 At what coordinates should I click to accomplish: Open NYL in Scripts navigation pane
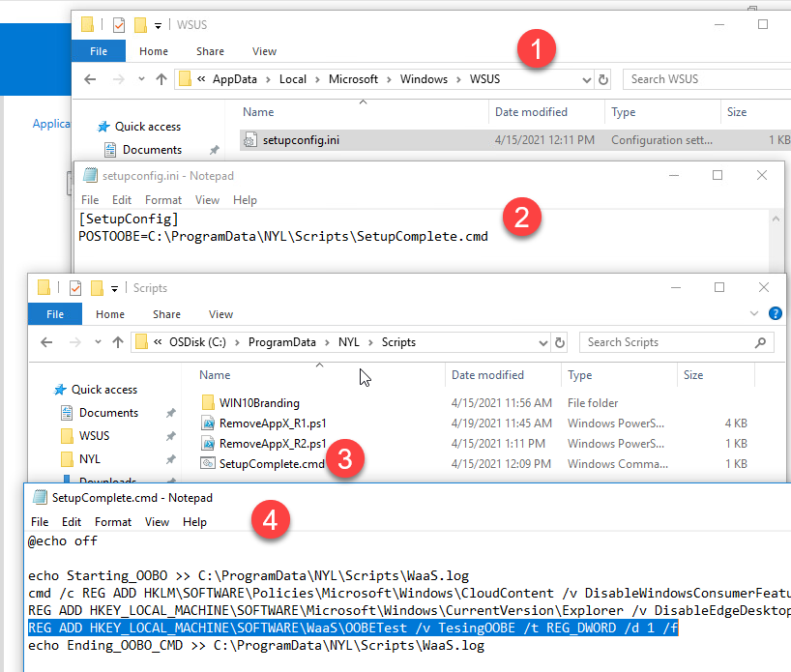coord(89,458)
